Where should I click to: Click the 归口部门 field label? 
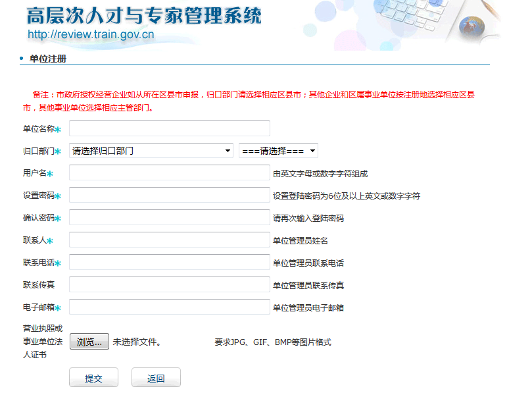39,151
